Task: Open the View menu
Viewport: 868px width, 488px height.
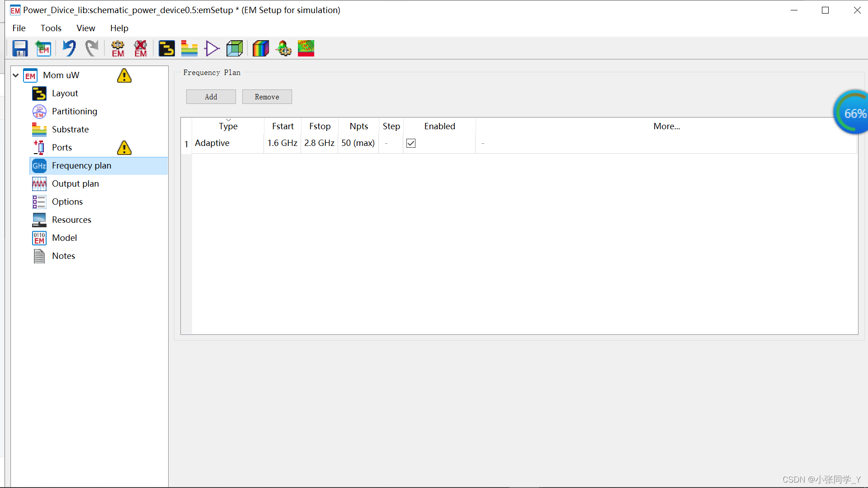Action: pyautogui.click(x=85, y=28)
